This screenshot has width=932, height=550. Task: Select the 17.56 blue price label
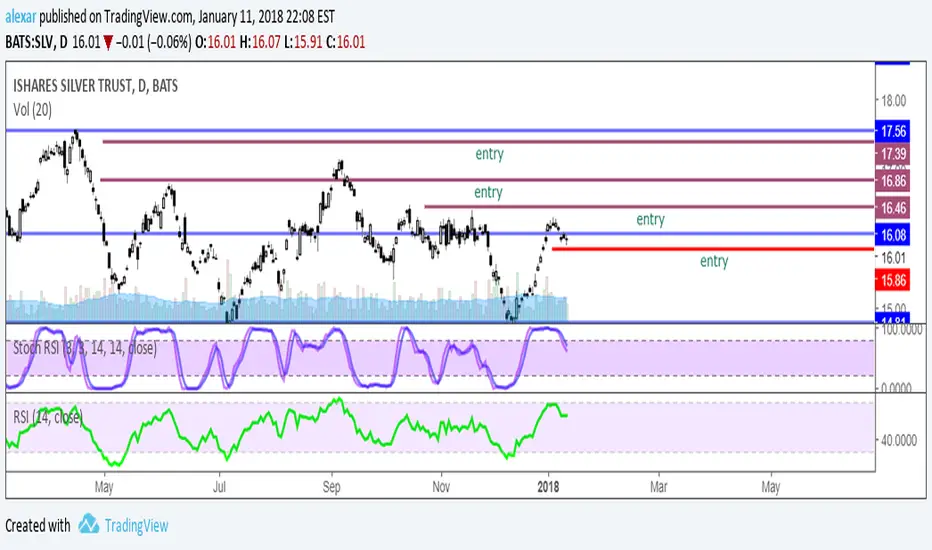[893, 131]
